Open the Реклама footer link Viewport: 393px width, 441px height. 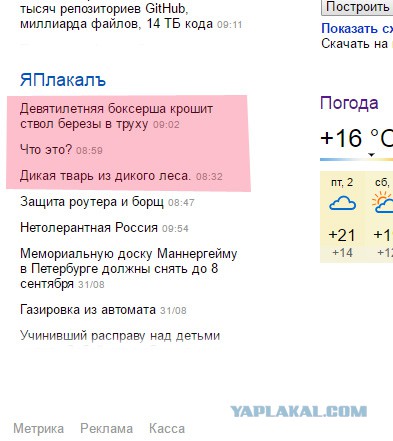point(106,429)
